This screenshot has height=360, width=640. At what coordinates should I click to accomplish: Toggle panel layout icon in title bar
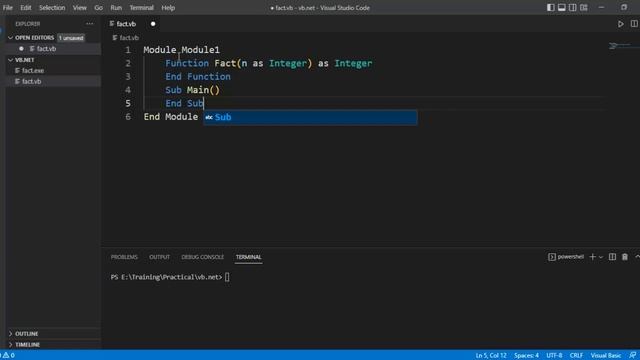click(562, 7)
